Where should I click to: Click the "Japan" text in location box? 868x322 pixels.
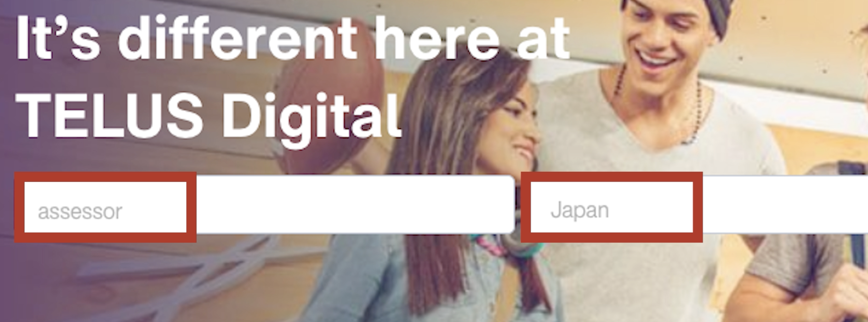(x=579, y=210)
